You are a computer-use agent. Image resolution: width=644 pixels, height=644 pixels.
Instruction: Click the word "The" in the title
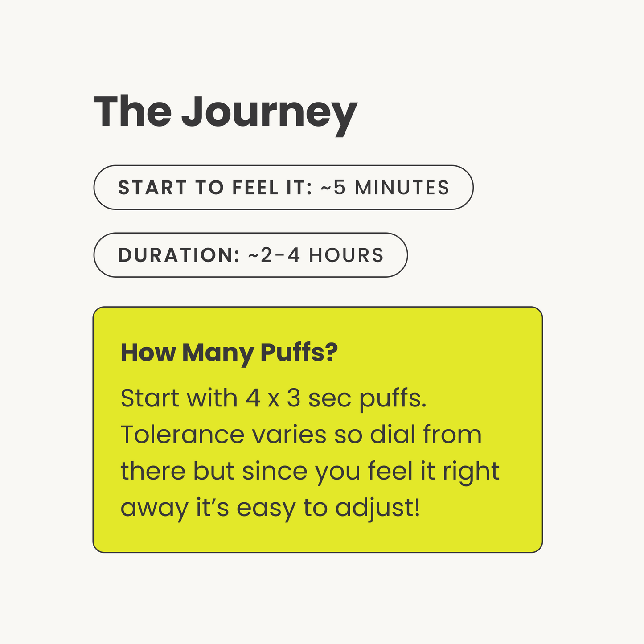[133, 111]
